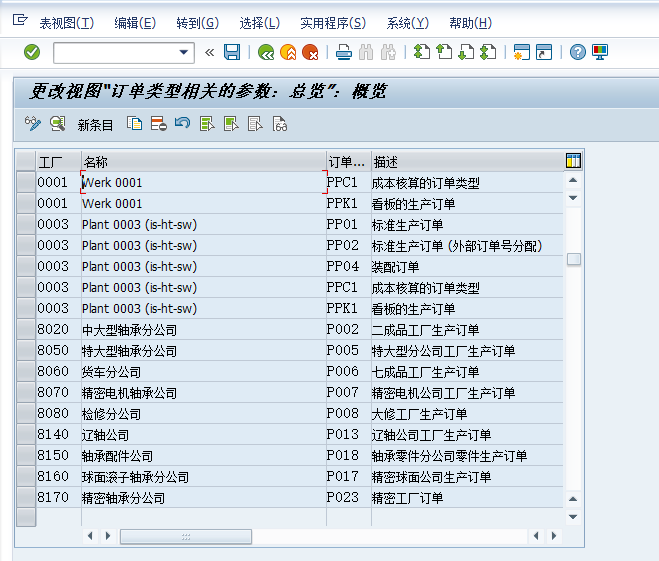
Task: Click the 名称 column header
Action: point(203,161)
